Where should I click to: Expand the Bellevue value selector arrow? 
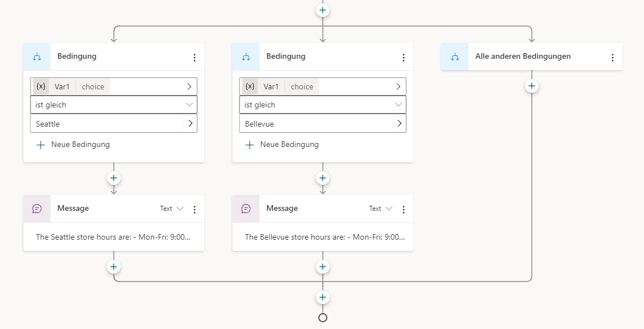tap(399, 123)
